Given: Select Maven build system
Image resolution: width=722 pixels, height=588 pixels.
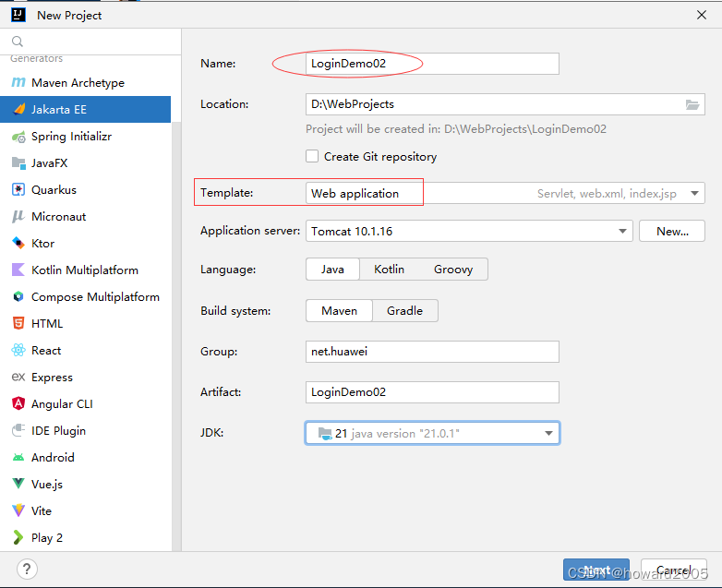Looking at the screenshot, I should 339,311.
